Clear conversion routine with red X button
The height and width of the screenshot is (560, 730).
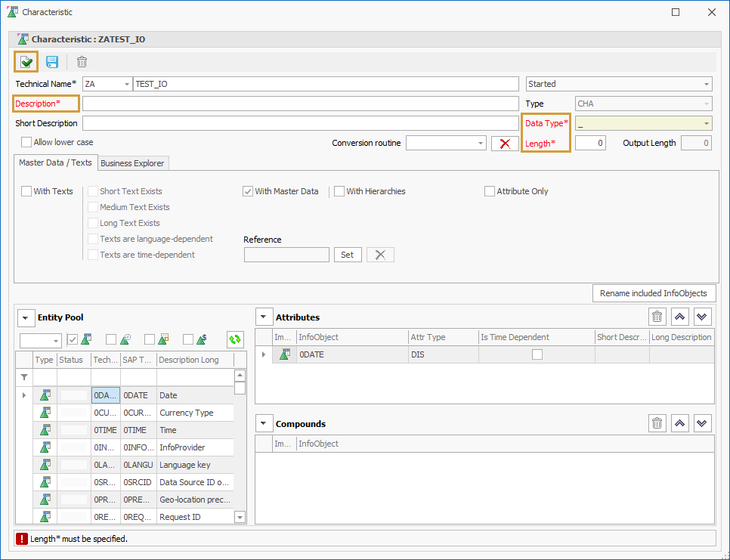[505, 144]
